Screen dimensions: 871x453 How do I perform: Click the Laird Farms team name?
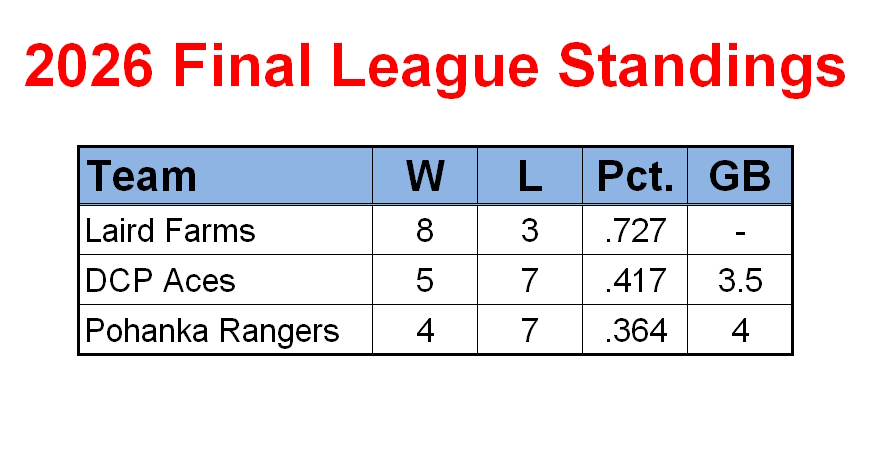pyautogui.click(x=170, y=230)
